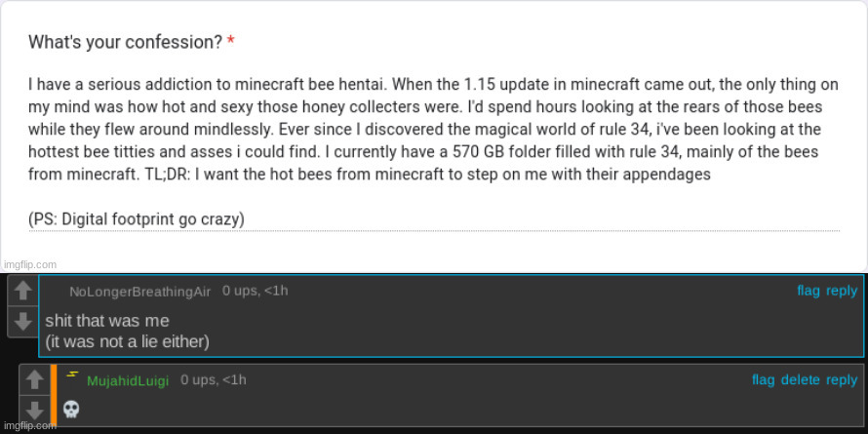The height and width of the screenshot is (434, 868).
Task: Open MujahidLuigi's user profile
Action: 129,380
